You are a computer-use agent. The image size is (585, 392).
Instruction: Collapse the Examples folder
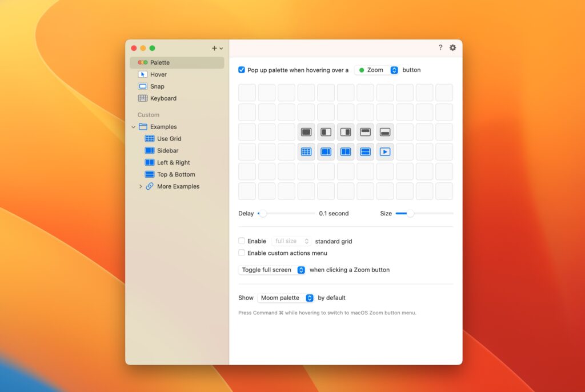click(x=133, y=126)
